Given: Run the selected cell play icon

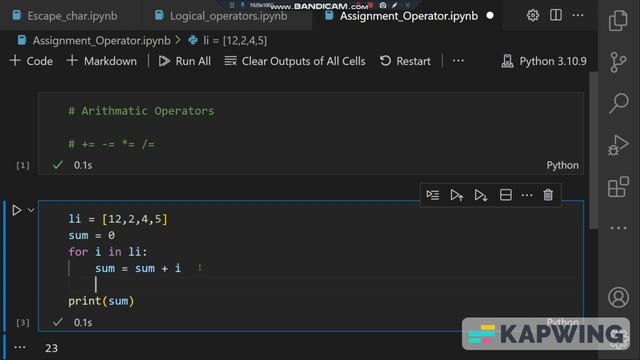Looking at the screenshot, I should [16, 210].
